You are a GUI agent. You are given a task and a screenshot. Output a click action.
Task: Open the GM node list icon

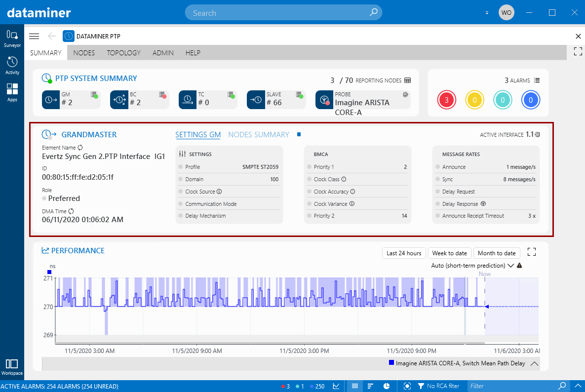(94, 95)
